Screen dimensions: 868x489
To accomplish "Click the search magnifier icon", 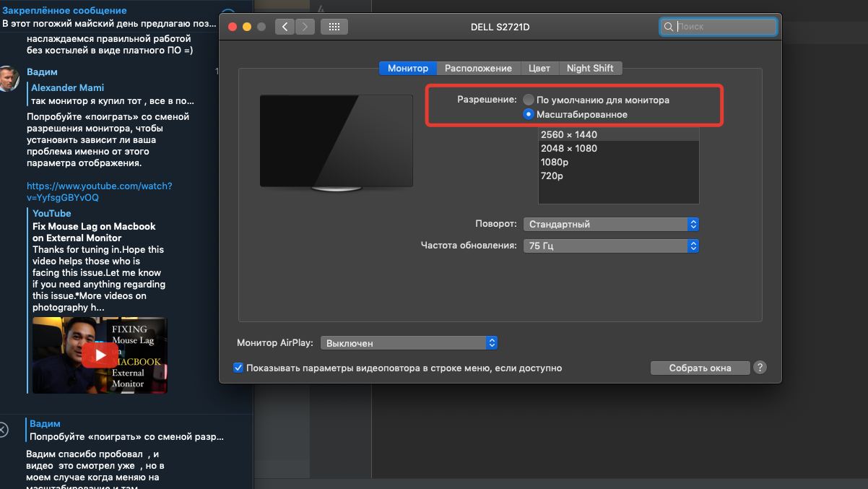I will click(x=669, y=27).
